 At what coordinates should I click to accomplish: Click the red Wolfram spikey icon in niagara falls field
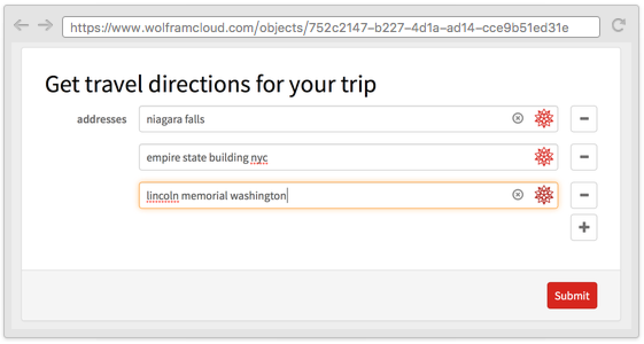click(544, 119)
